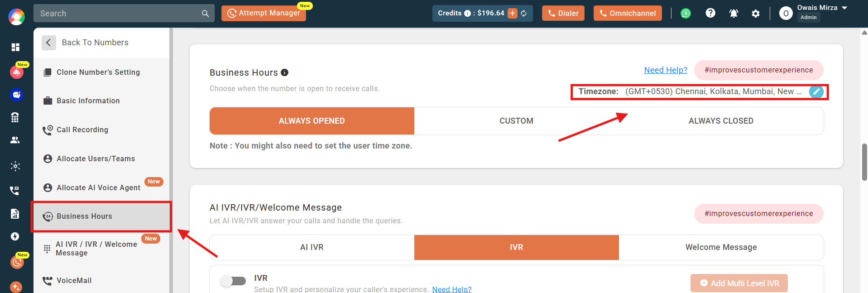This screenshot has height=293, width=868.
Task: Click the Credits $196.64 label
Action: coord(471,13)
